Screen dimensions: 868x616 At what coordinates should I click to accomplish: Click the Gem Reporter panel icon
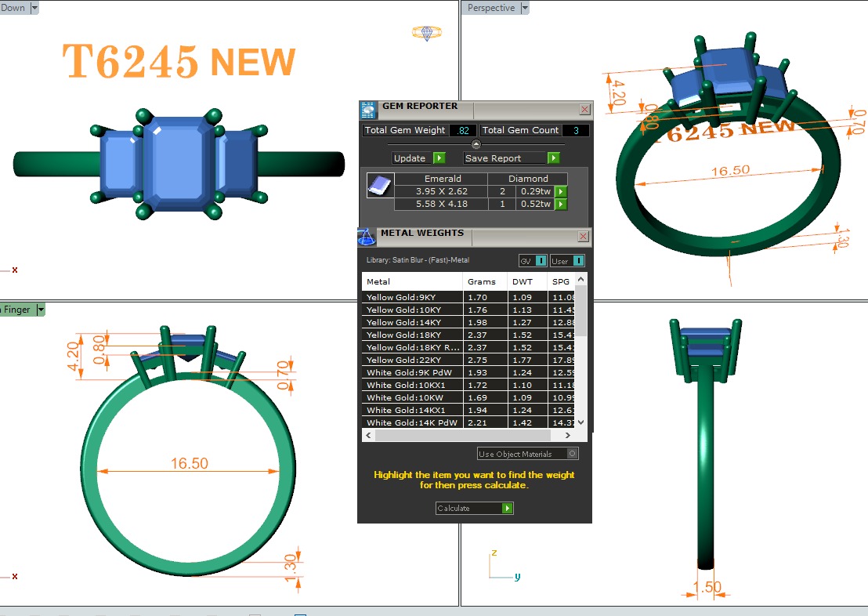(368, 110)
